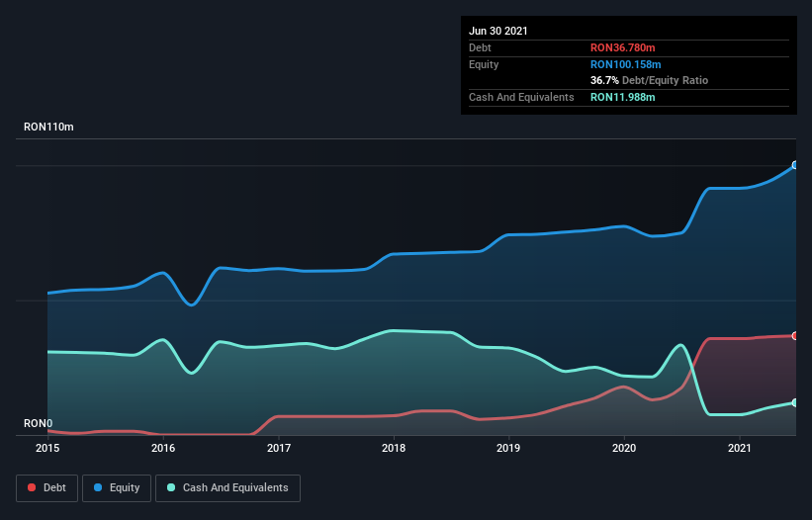
Task: Click the 2017 x-axis label
Action: tap(279, 448)
